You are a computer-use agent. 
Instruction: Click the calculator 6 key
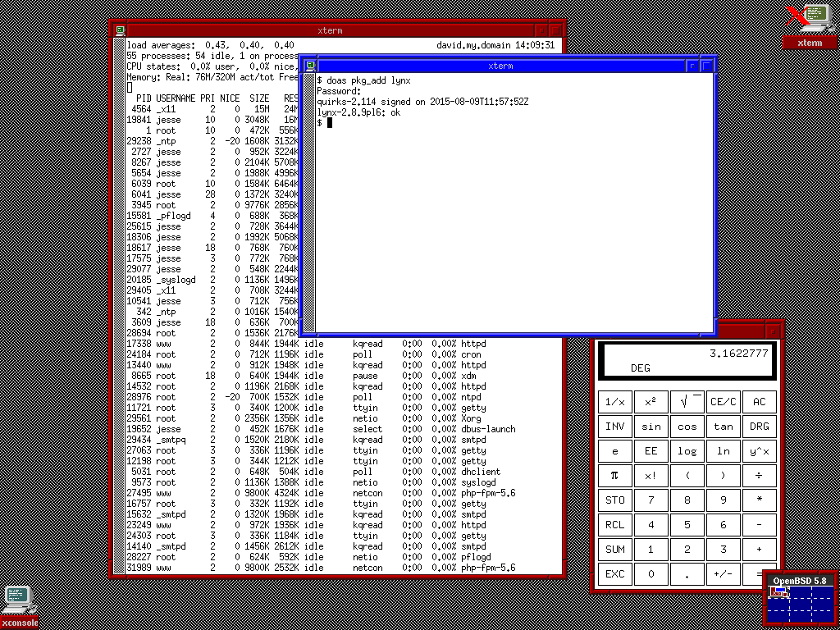click(724, 525)
